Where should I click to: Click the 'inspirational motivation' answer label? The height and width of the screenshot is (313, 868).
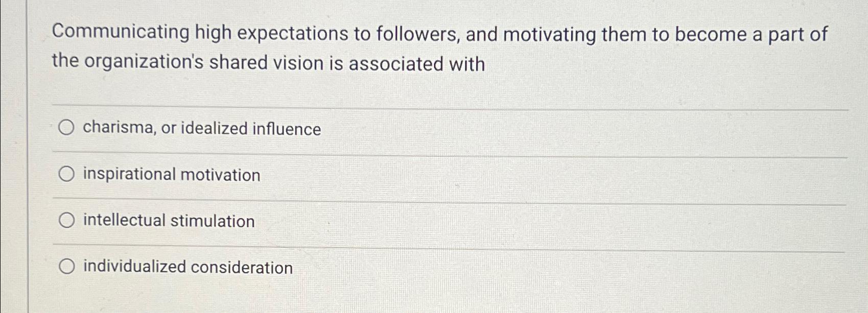click(172, 175)
